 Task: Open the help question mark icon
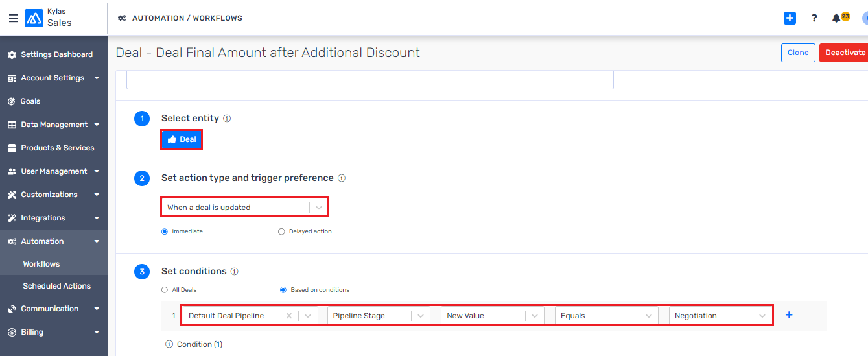point(814,18)
